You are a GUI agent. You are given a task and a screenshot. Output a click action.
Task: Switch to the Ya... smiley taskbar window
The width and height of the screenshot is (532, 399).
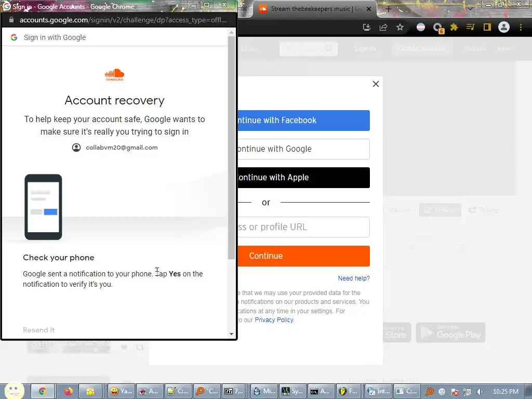click(122, 392)
